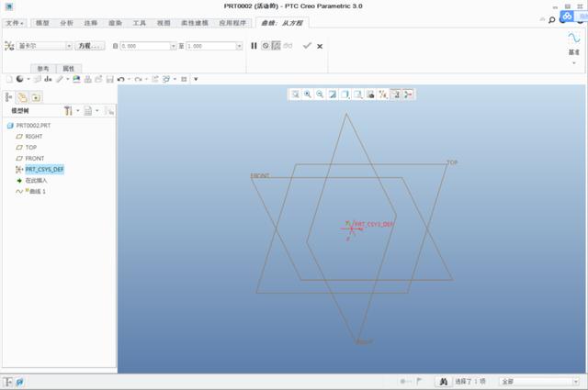Open the 文件 menu
588x390 pixels.
(15, 23)
